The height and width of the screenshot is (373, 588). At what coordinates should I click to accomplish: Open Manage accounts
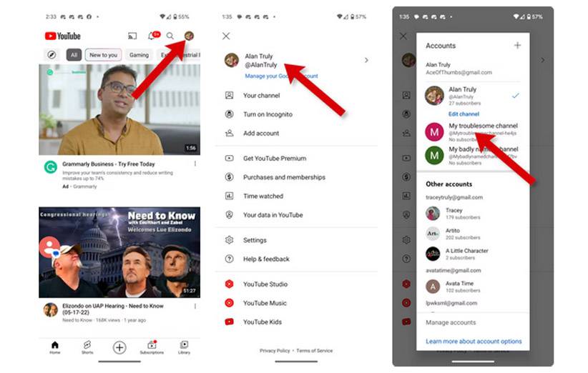[451, 322]
